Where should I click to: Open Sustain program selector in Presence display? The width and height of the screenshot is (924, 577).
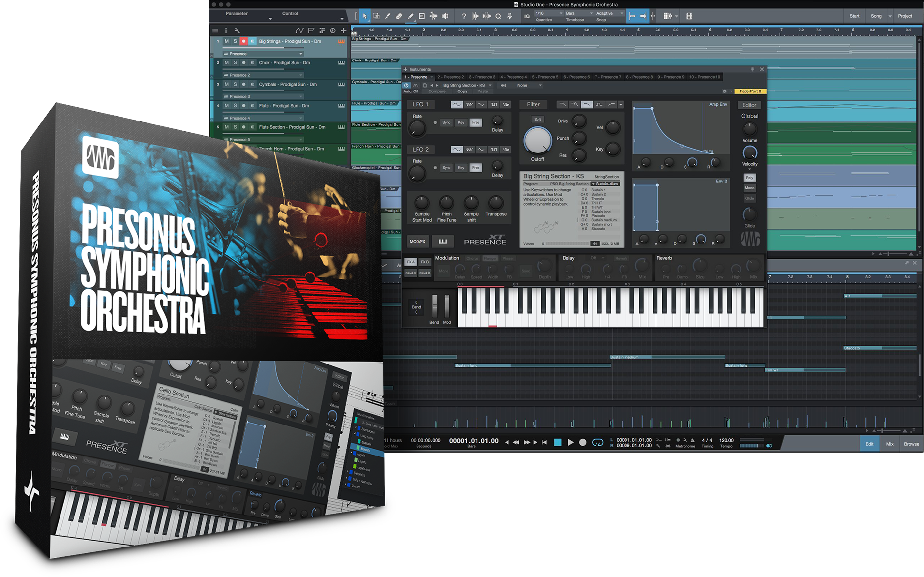pos(605,184)
